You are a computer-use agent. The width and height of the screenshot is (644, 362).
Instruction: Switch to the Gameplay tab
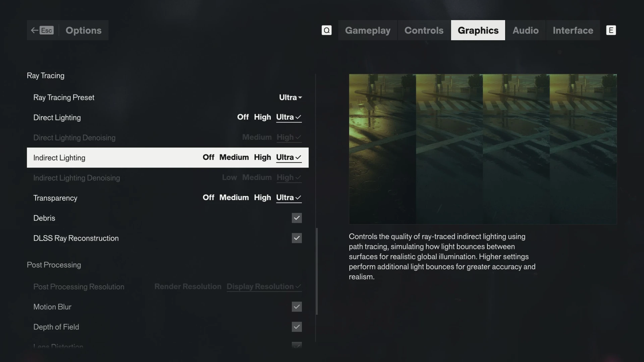368,30
